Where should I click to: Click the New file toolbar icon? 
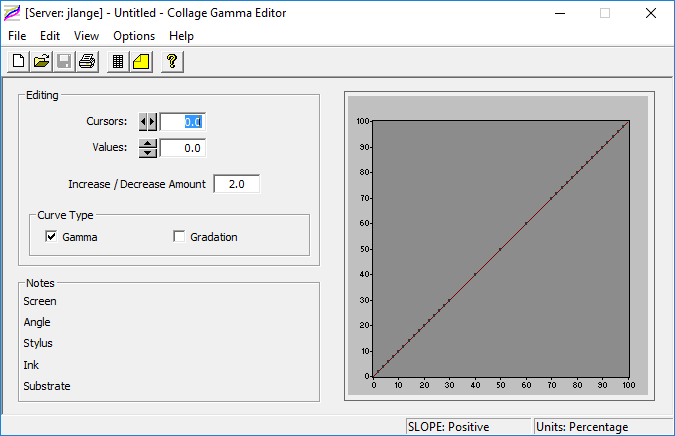click(x=18, y=62)
